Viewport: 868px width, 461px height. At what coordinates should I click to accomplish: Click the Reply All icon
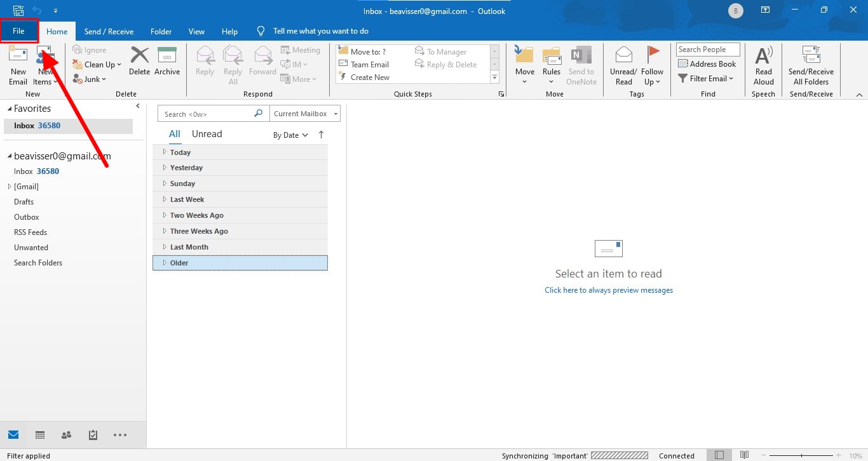[x=233, y=55]
